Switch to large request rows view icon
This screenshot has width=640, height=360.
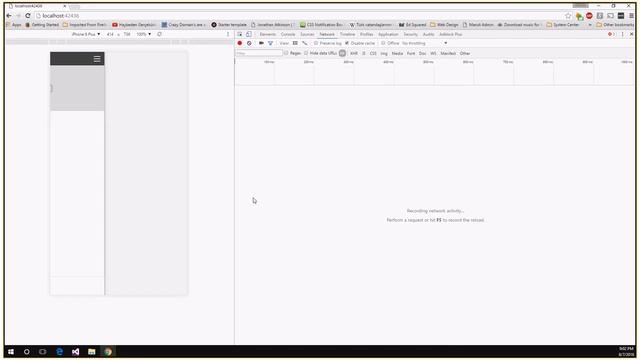coord(295,43)
